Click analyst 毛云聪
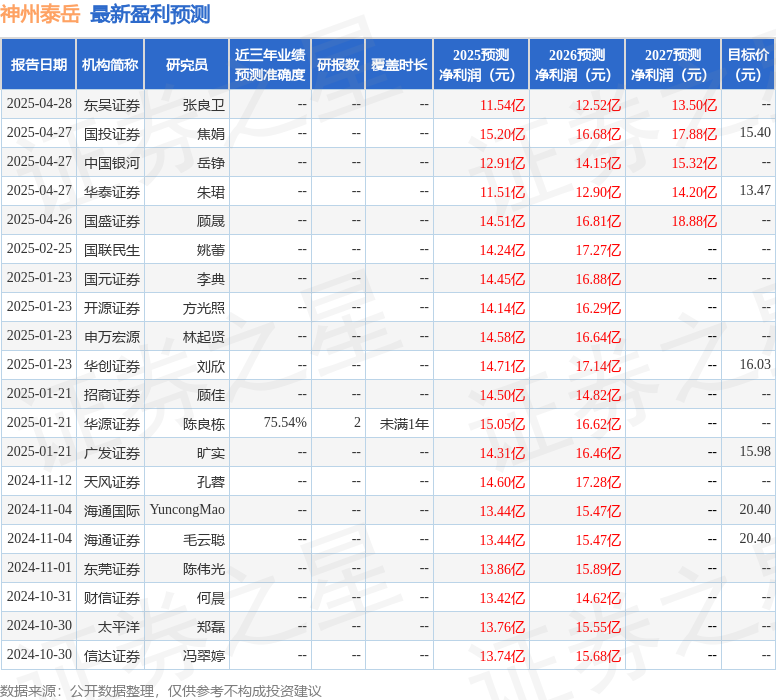The image size is (776, 700). (x=204, y=540)
